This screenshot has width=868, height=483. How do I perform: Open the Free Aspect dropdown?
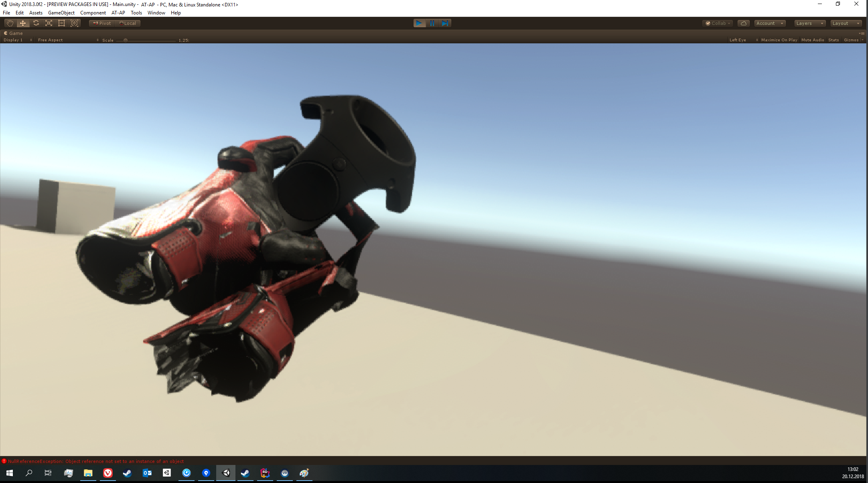click(x=68, y=40)
